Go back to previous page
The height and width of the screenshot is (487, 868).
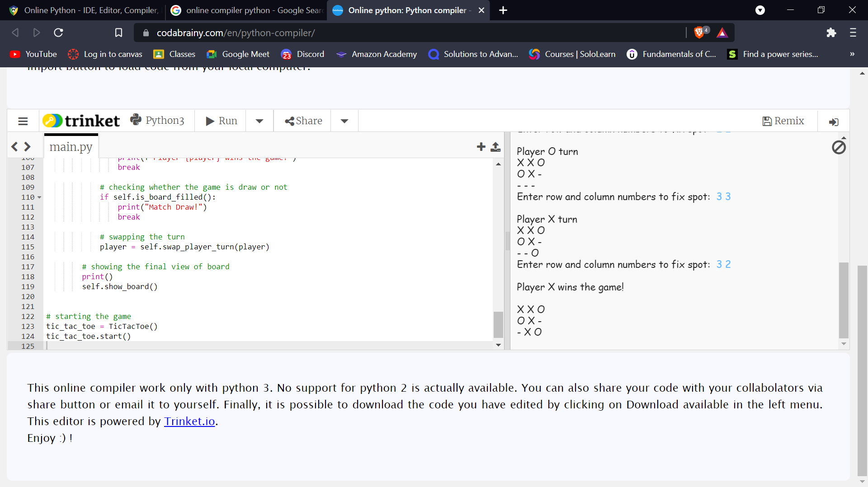click(x=15, y=33)
